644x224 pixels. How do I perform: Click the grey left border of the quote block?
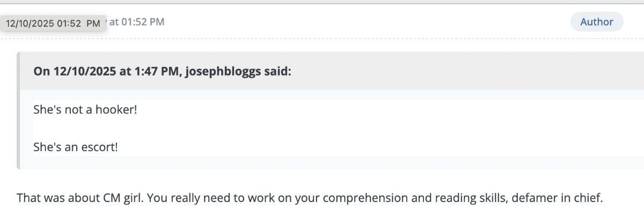pyautogui.click(x=18, y=110)
